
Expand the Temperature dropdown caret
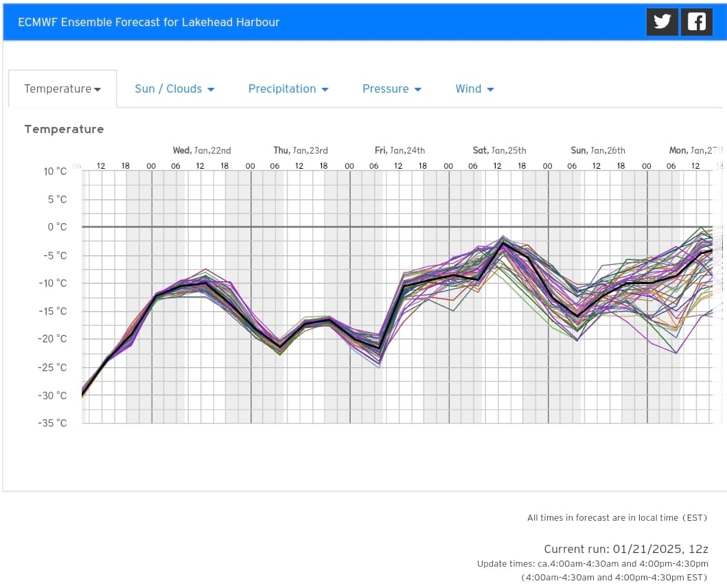tap(97, 89)
